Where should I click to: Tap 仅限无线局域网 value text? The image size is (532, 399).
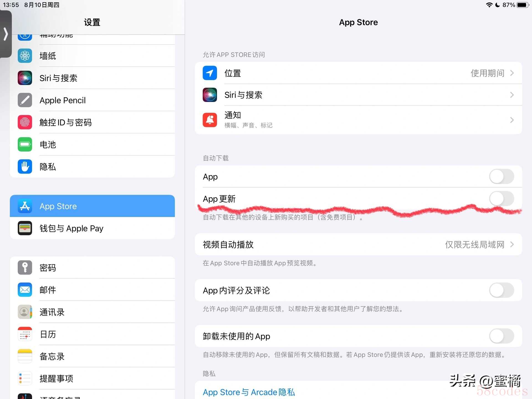click(x=475, y=244)
